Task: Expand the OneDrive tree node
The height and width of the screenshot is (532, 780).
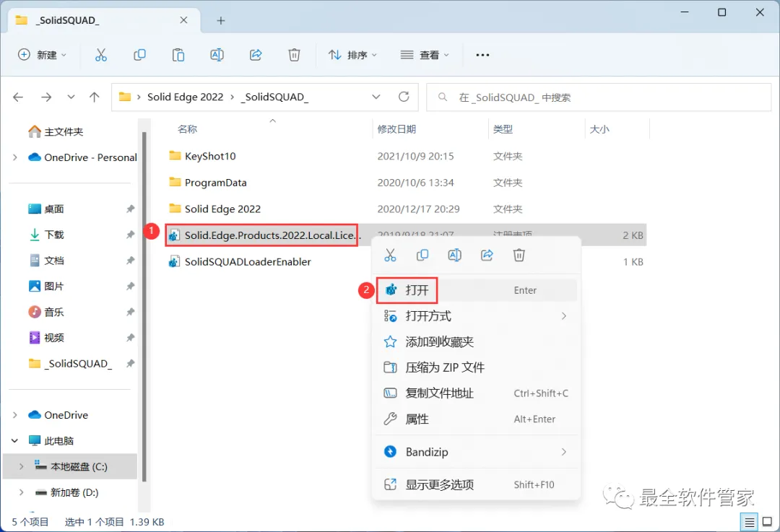Action: tap(15, 414)
